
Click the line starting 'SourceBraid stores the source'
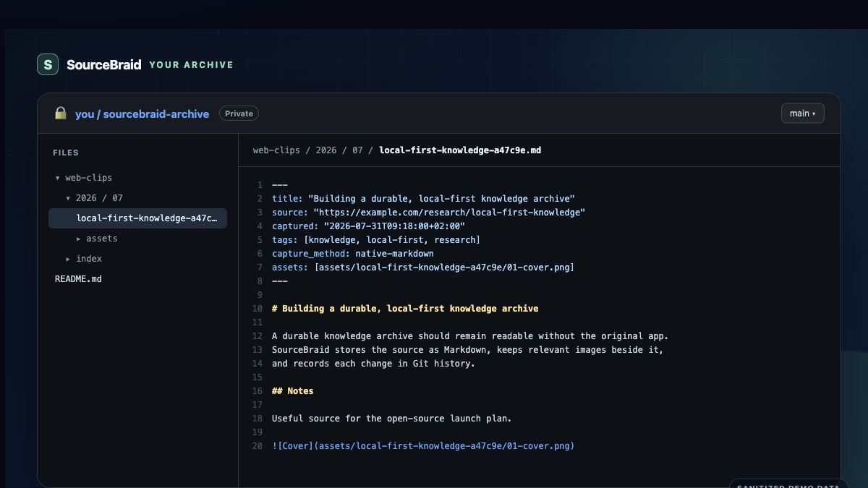click(468, 350)
